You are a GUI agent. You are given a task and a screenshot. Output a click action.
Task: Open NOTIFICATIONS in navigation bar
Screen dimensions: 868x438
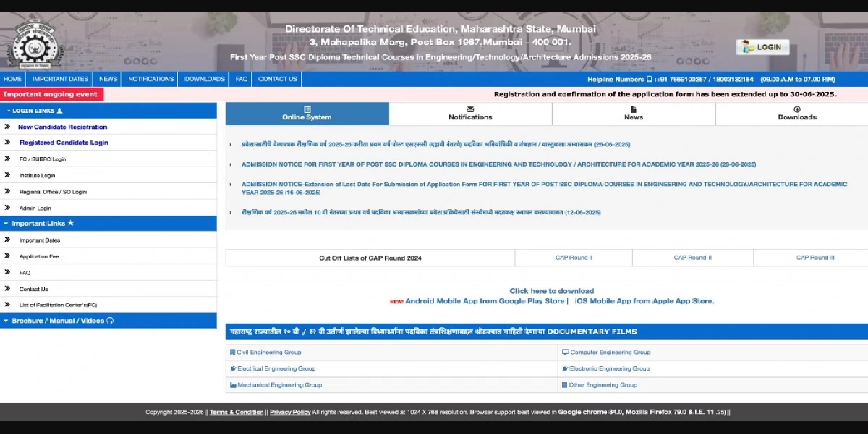[151, 79]
